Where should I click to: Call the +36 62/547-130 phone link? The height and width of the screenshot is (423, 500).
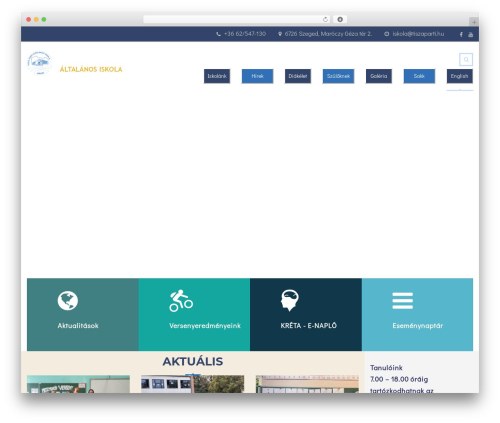(x=245, y=34)
